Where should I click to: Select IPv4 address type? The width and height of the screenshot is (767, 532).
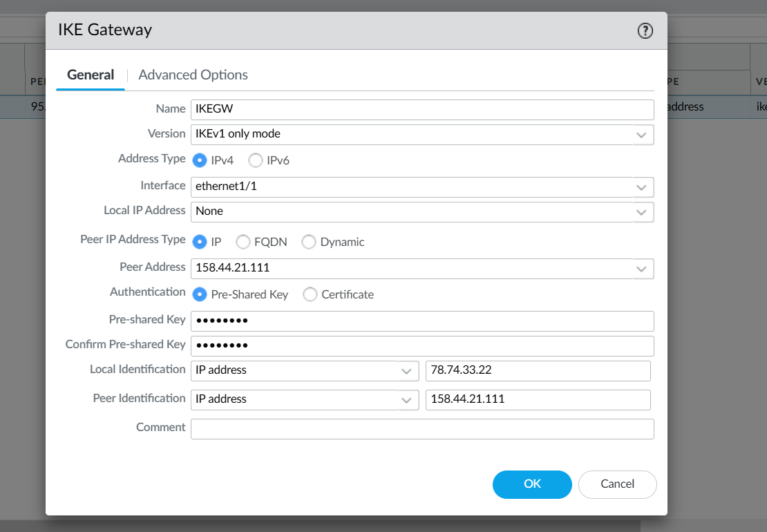(x=200, y=160)
